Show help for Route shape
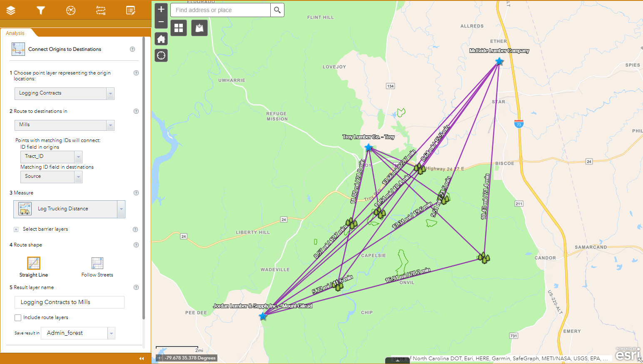Image resolution: width=643 pixels, height=364 pixels. [x=136, y=245]
